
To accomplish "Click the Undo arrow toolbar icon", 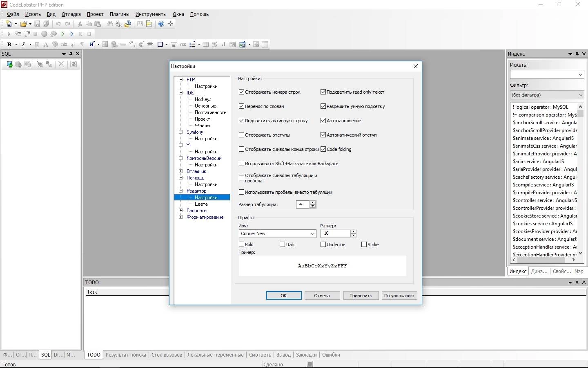I will (58, 24).
